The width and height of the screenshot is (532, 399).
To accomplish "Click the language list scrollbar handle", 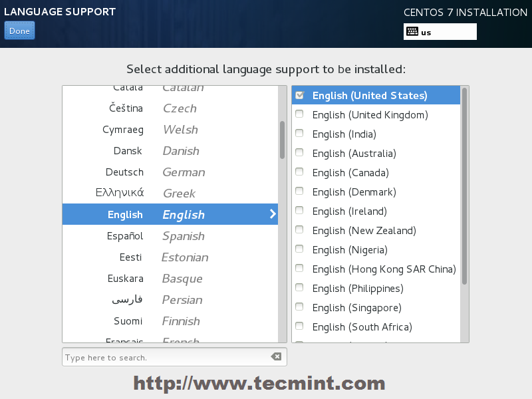I will click(283, 140).
